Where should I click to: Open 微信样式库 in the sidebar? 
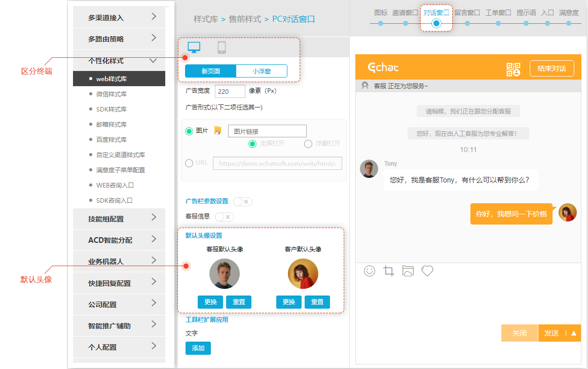pos(112,94)
